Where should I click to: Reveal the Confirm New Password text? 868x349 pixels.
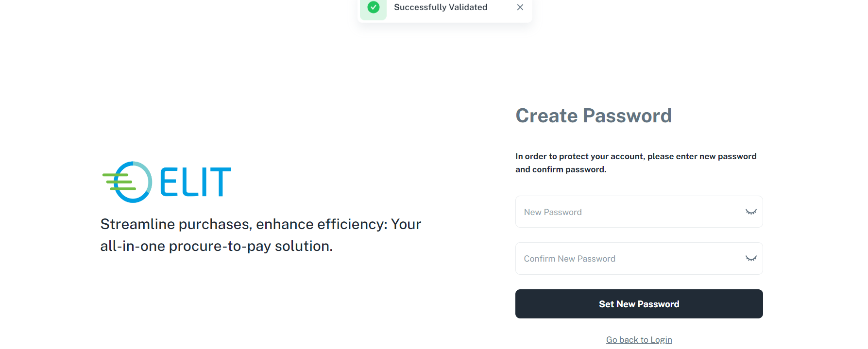click(x=751, y=258)
